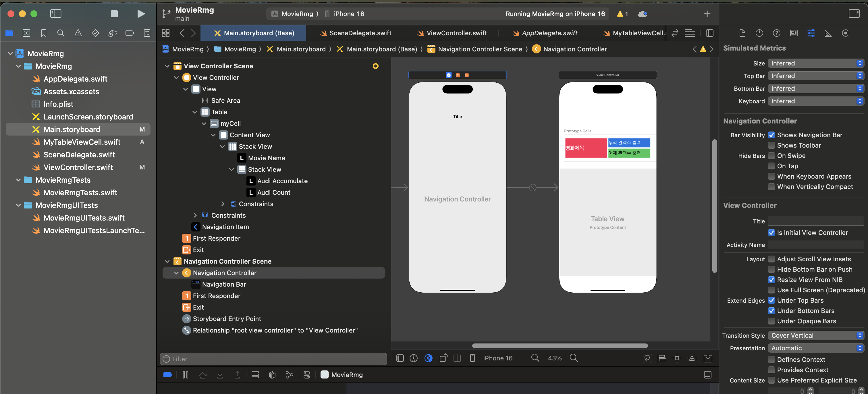Collapse the Table outline item
The image size is (868, 394).
coord(195,112)
